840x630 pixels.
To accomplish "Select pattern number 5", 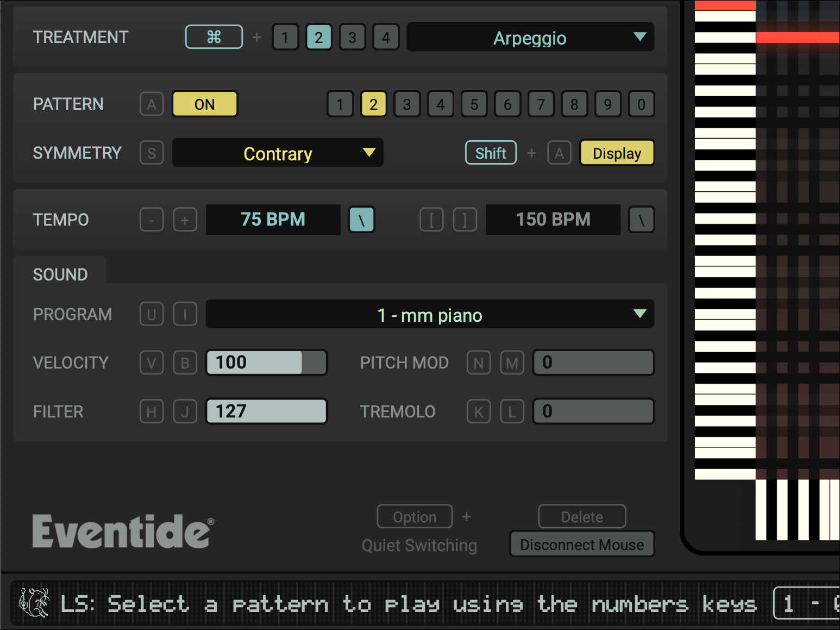I will [474, 104].
